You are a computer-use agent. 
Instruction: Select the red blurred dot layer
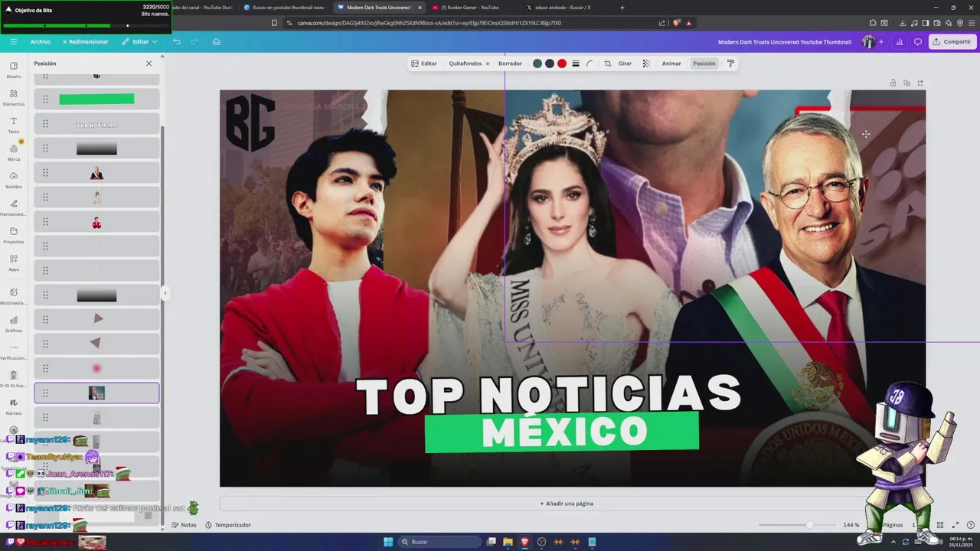pyautogui.click(x=96, y=368)
